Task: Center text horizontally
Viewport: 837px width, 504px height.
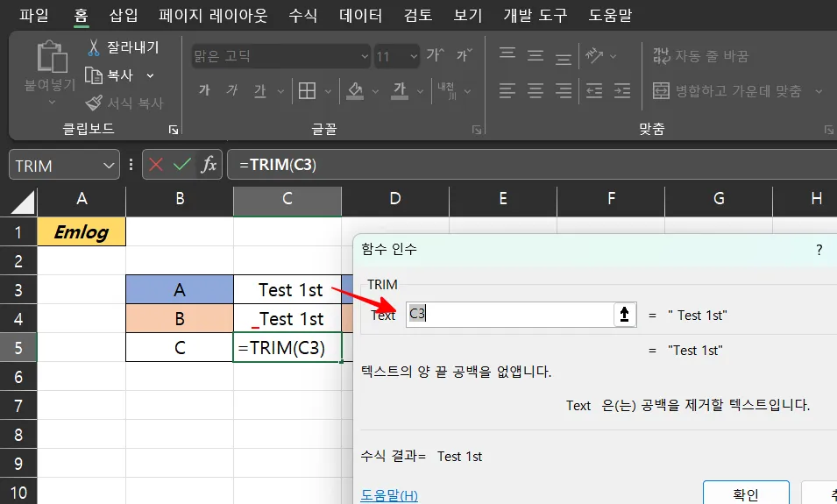Action: [x=536, y=91]
